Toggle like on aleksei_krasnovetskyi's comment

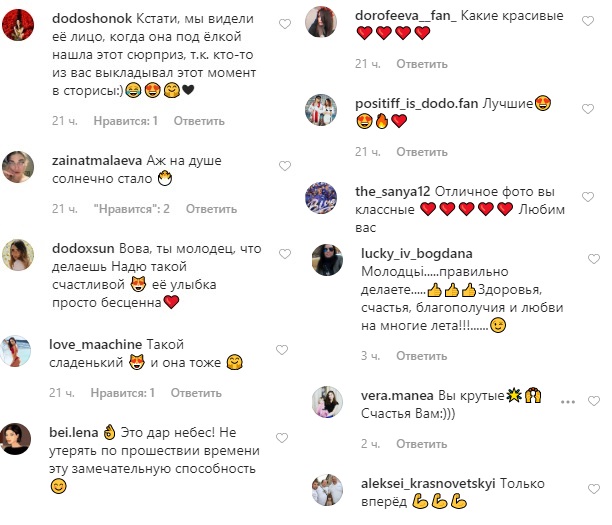tap(594, 489)
